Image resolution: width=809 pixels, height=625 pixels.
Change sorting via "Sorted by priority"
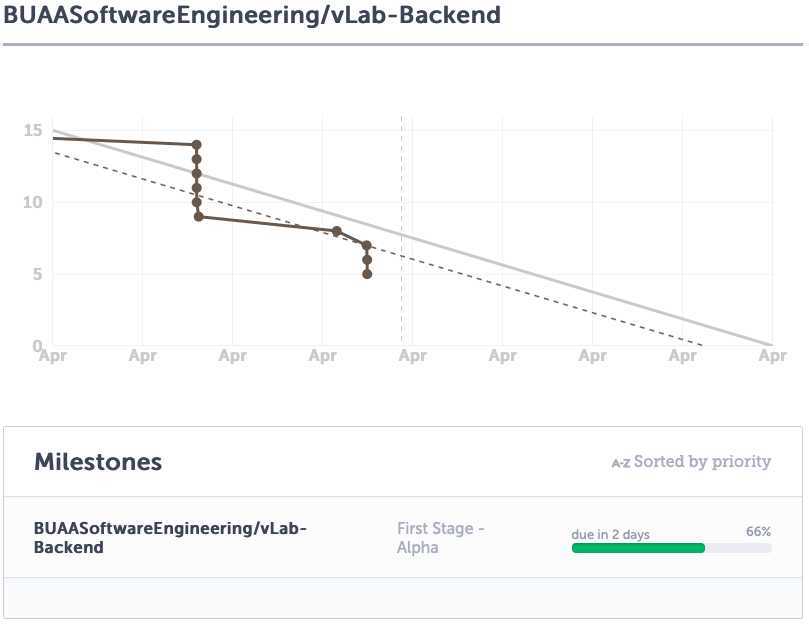click(x=702, y=462)
